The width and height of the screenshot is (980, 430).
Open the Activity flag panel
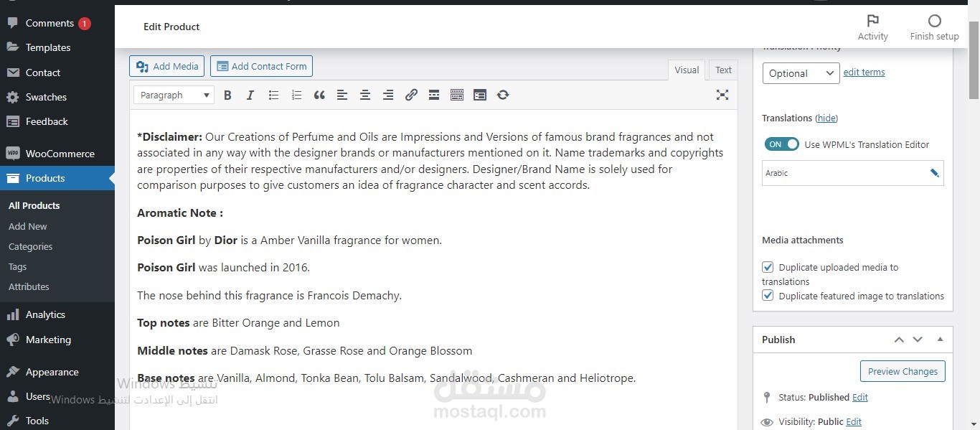pyautogui.click(x=872, y=27)
